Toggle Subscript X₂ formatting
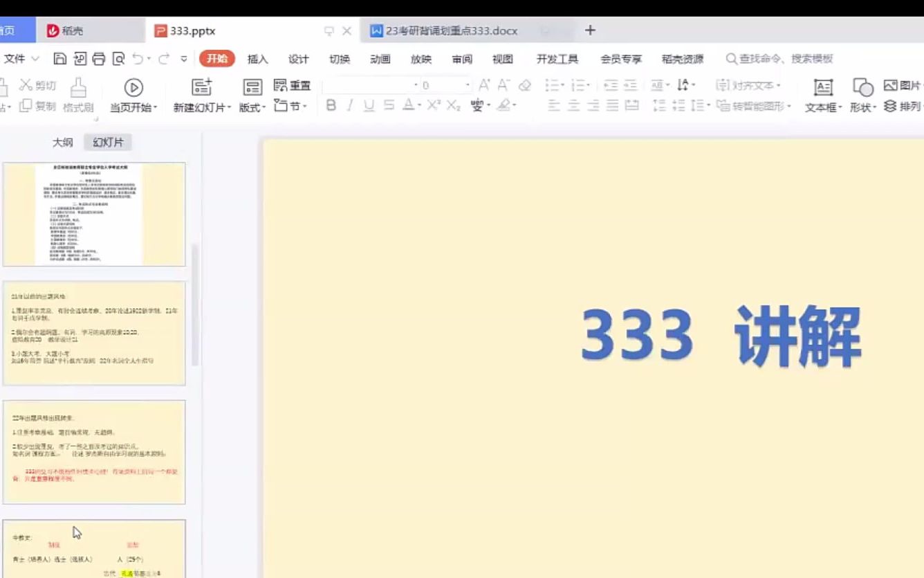The height and width of the screenshot is (578, 924). click(x=454, y=105)
